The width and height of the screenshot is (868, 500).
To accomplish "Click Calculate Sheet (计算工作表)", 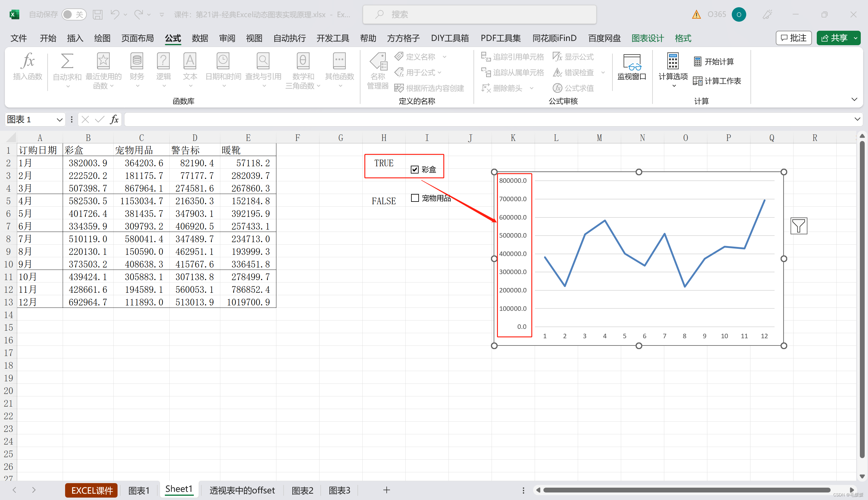I will 717,81.
